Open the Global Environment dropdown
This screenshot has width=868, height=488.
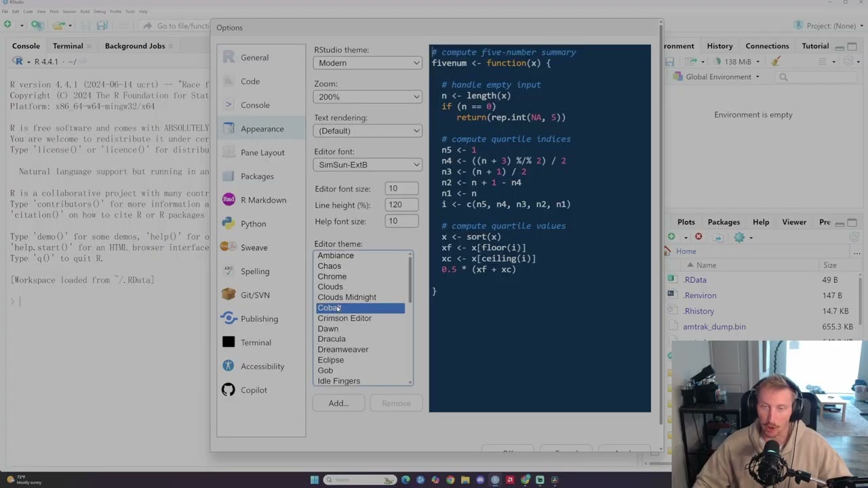coord(717,77)
